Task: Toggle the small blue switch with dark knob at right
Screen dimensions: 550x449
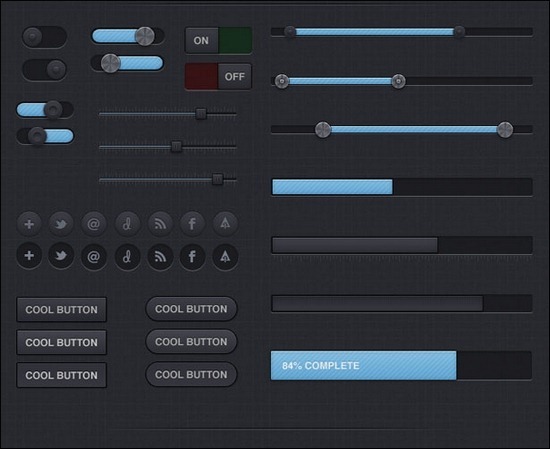Action: 45,110
